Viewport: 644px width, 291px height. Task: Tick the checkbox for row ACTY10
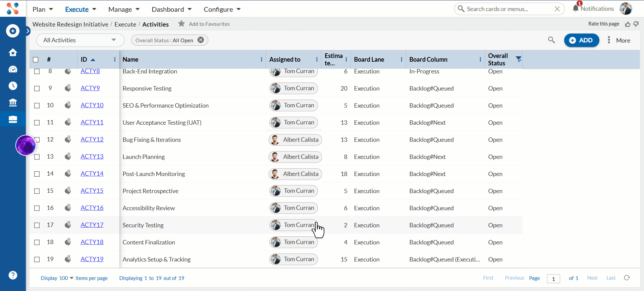pos(37,106)
